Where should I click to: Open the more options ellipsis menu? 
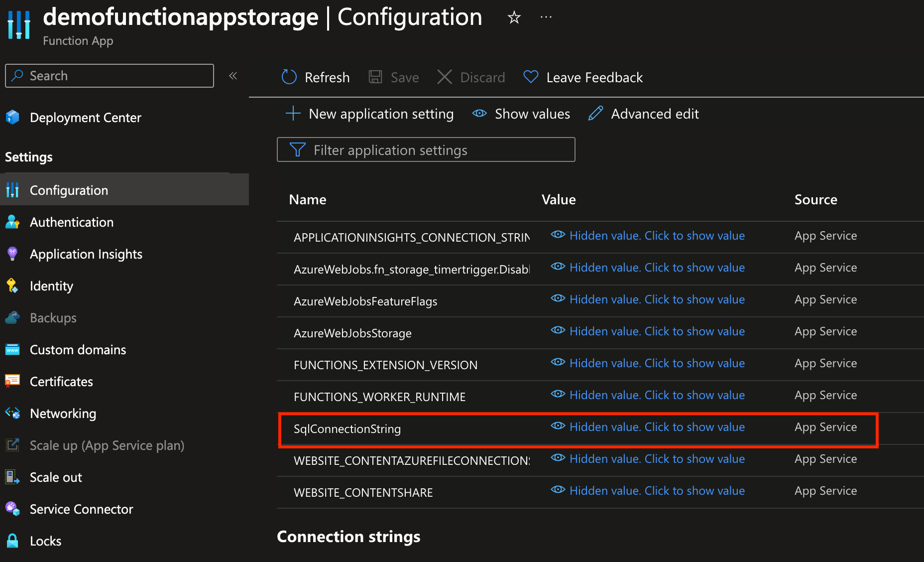pos(546,17)
